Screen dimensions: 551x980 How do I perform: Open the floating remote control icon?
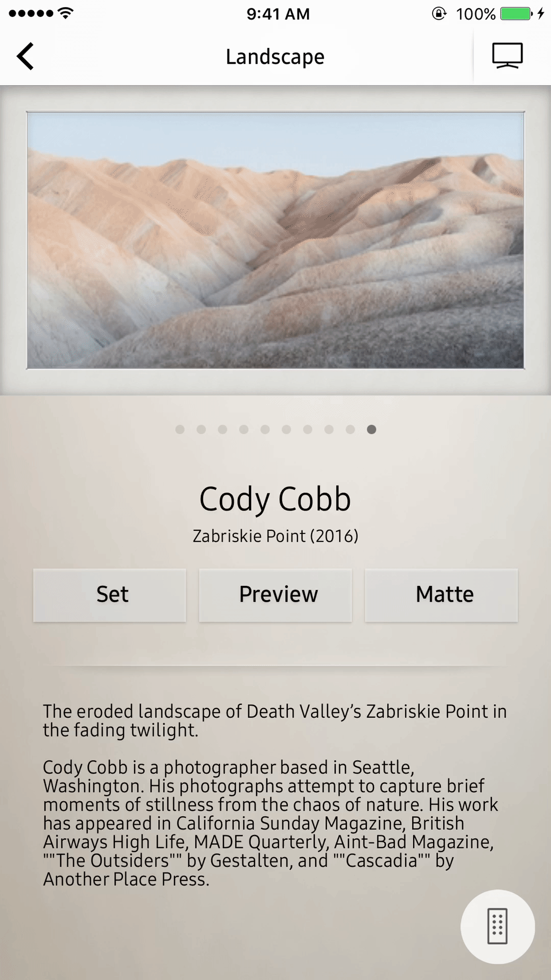497,926
